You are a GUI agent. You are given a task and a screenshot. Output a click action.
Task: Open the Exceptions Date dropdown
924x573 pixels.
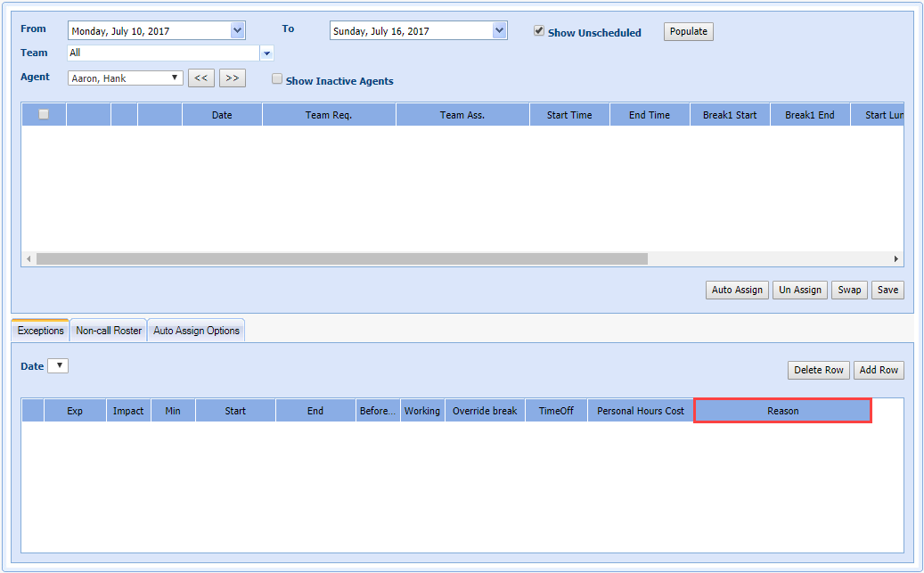pyautogui.click(x=58, y=366)
